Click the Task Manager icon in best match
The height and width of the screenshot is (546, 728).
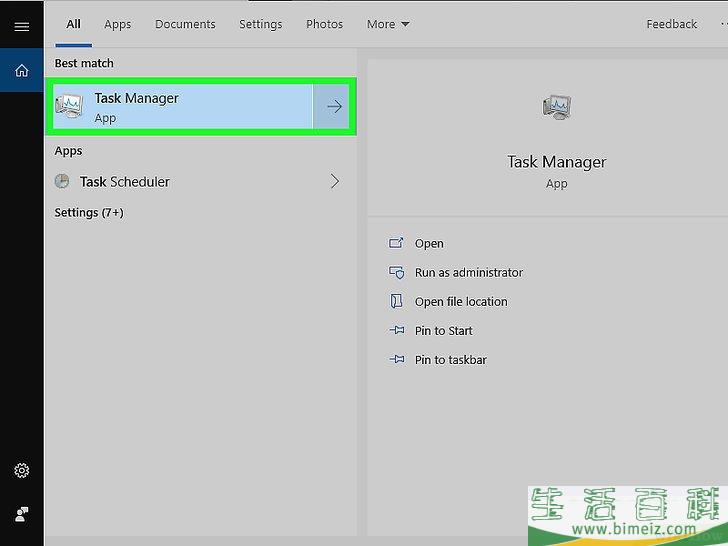[69, 105]
